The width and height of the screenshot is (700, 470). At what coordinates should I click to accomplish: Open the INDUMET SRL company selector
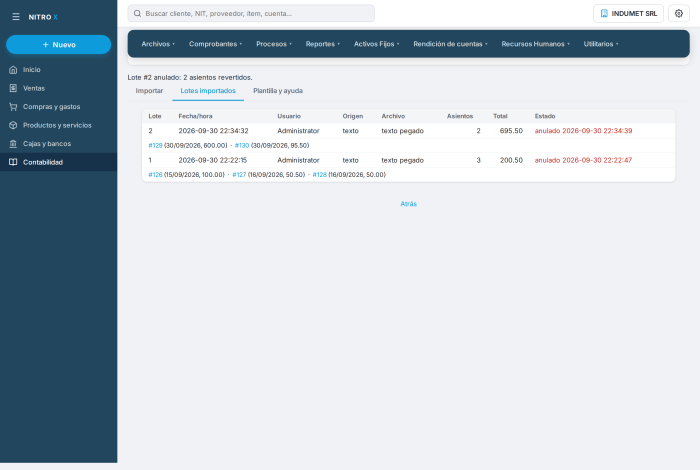pos(628,13)
